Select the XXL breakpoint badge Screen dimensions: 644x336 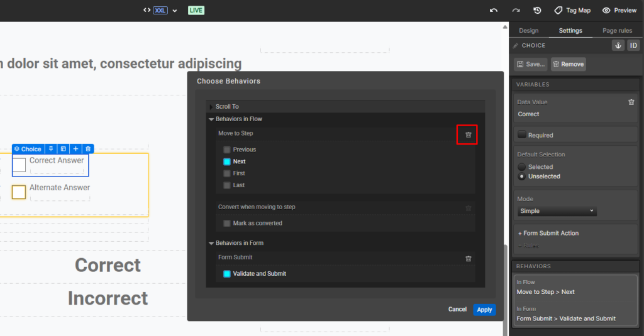tap(160, 10)
